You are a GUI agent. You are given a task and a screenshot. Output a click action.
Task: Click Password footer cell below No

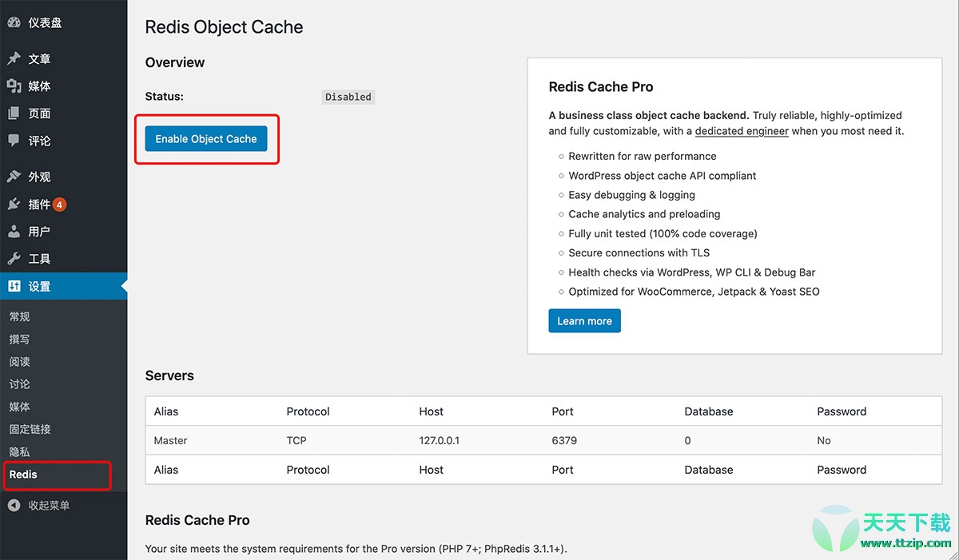842,470
